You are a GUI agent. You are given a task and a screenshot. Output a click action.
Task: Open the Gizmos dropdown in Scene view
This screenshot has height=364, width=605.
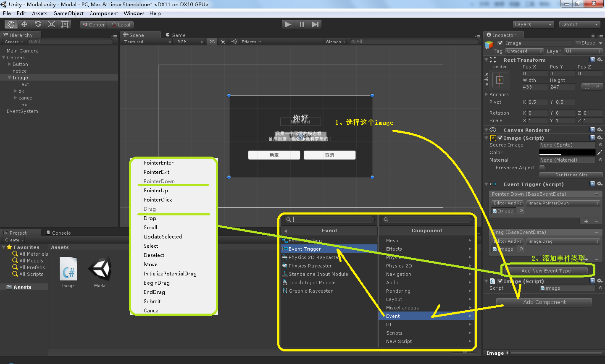click(x=335, y=42)
